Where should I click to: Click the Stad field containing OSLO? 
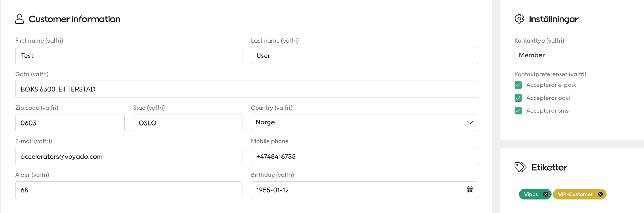(188, 123)
